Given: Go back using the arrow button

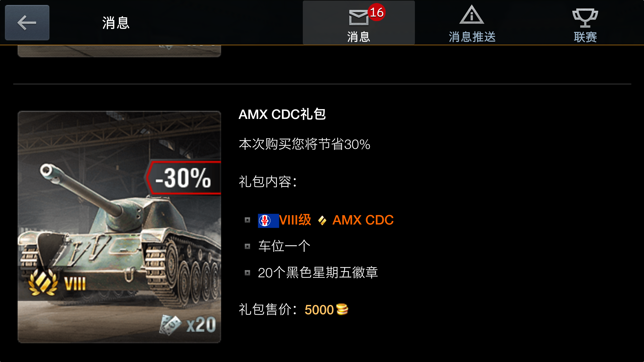Looking at the screenshot, I should (27, 23).
